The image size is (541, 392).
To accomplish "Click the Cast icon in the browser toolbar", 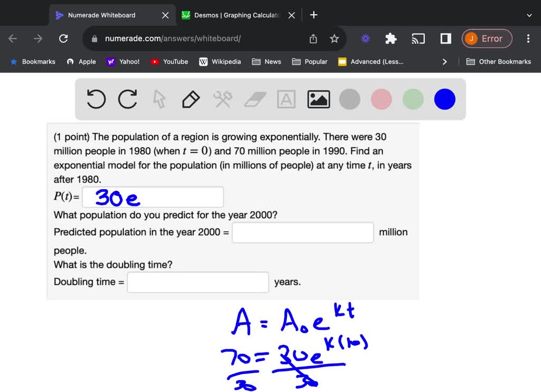I will click(418, 39).
